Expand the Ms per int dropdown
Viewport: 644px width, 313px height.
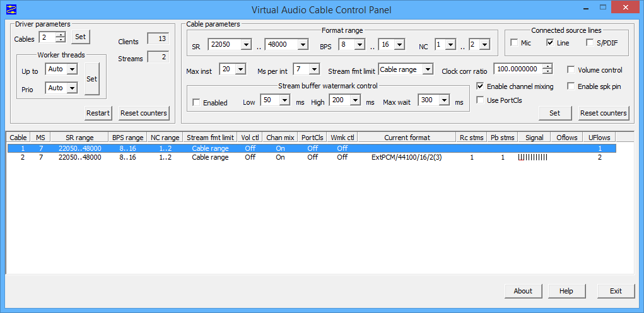coord(315,69)
